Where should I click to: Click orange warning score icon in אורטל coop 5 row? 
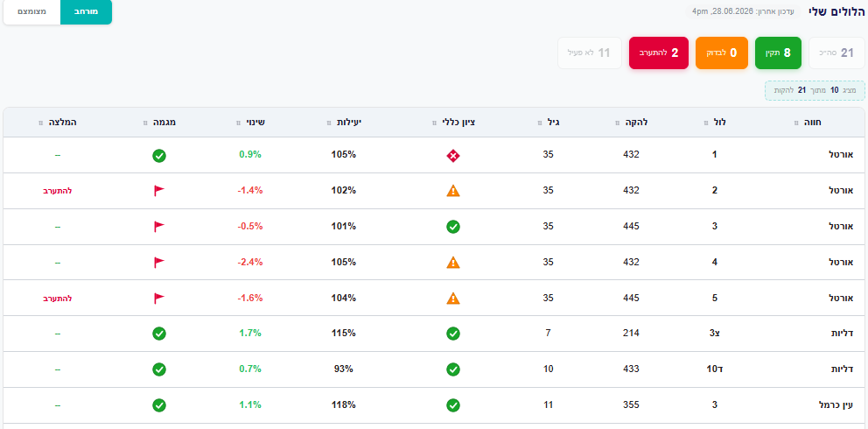pos(453,299)
